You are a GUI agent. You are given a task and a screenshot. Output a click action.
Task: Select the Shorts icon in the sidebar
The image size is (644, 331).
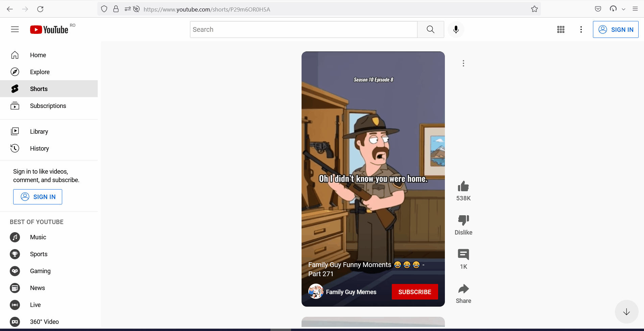[15, 89]
